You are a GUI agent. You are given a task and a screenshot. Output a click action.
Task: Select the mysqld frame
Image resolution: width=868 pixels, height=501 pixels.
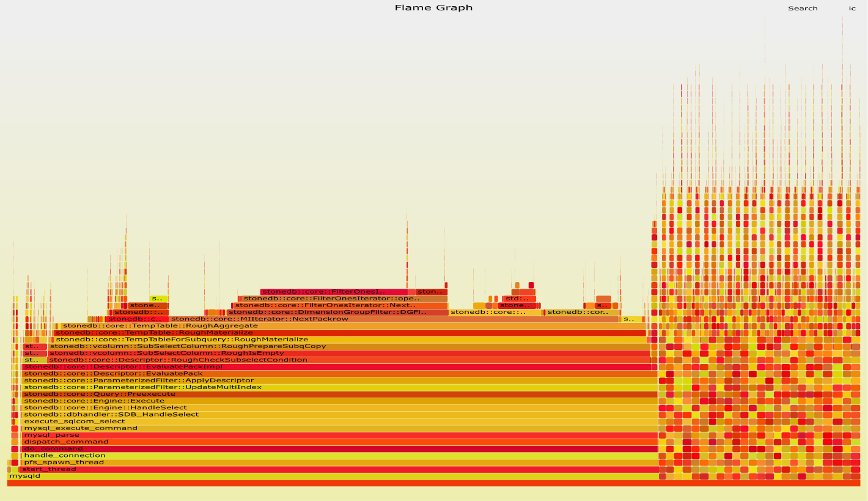pyautogui.click(x=333, y=476)
